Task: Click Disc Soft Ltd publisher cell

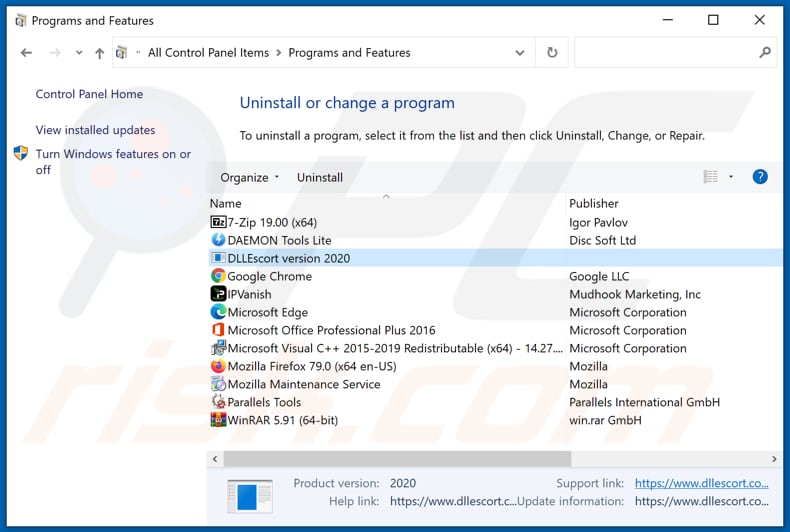Action: tap(603, 240)
